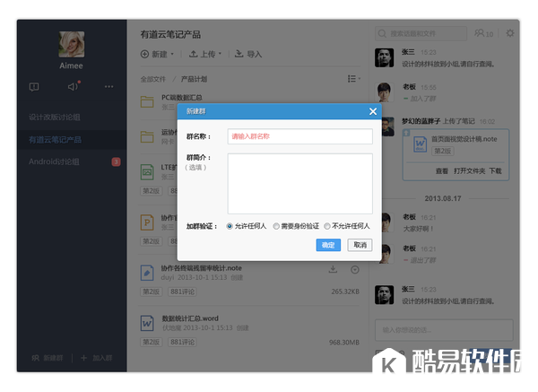Click 老板's avatar at 15:55 message
The width and height of the screenshot is (538, 392).
(385, 92)
